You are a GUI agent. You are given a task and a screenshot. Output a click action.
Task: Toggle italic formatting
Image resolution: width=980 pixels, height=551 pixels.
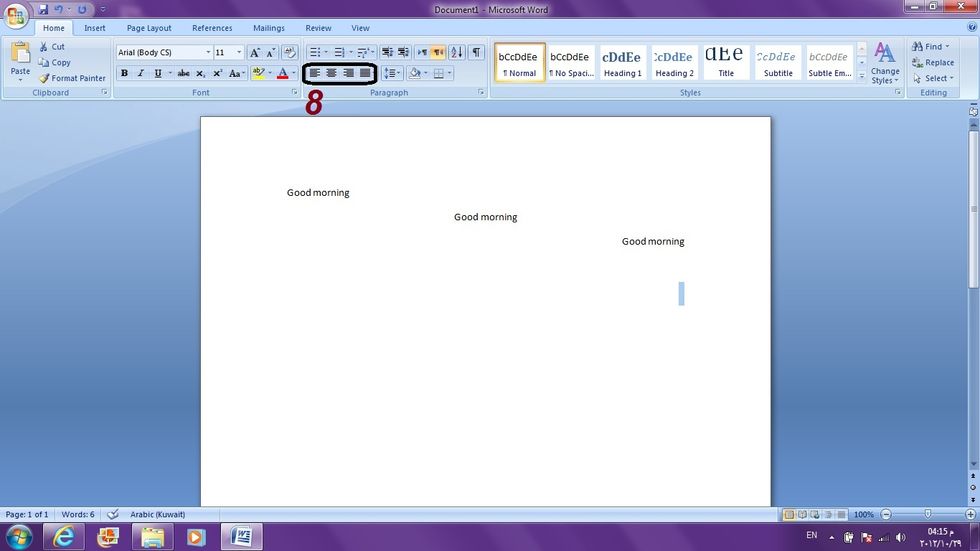(140, 73)
